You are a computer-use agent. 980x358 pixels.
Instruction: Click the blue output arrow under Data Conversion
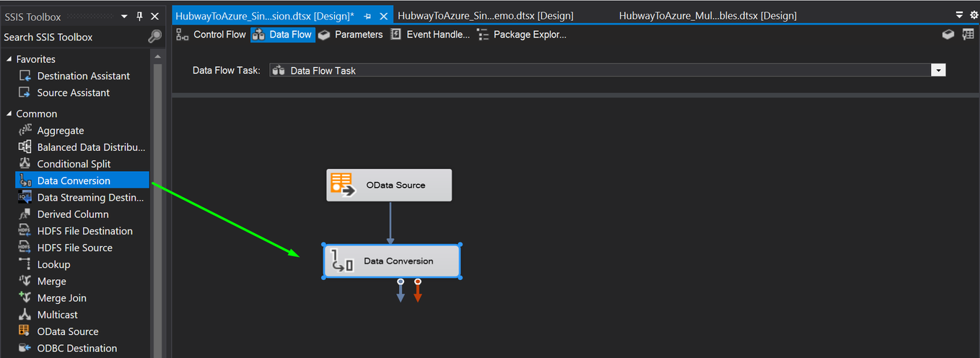[401, 290]
